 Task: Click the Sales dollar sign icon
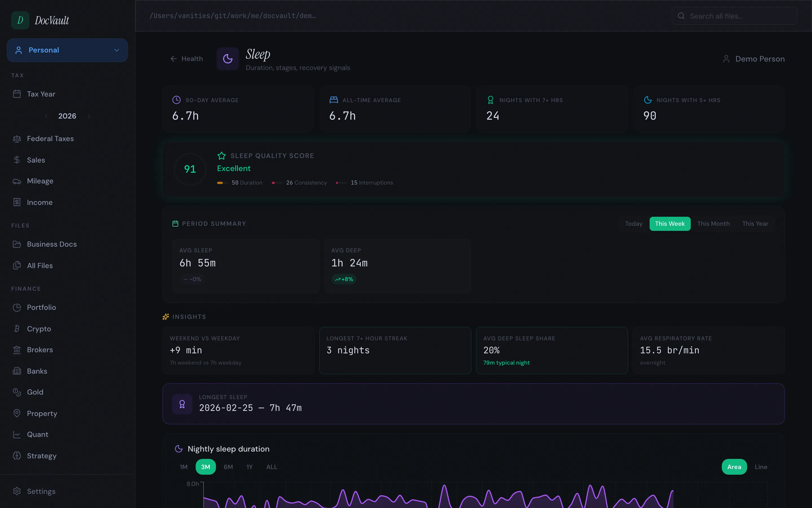[17, 160]
